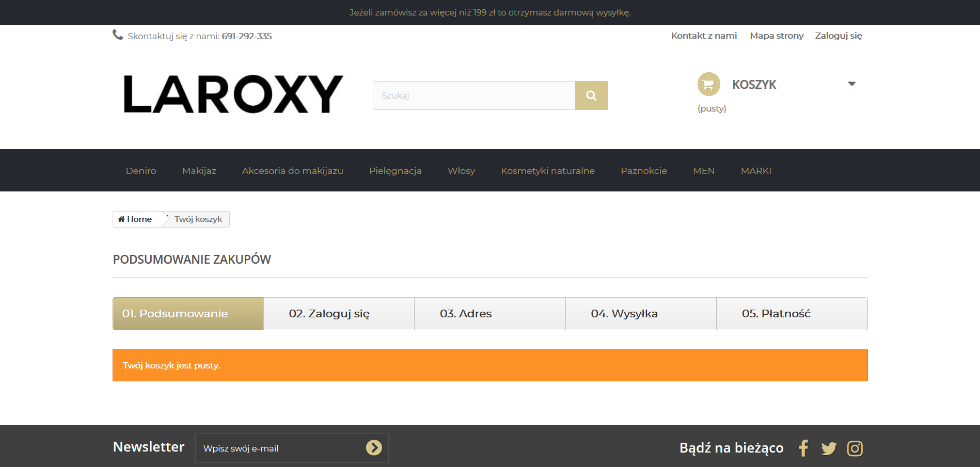This screenshot has height=467, width=980.
Task: Open the Twitter profile icon
Action: [x=829, y=448]
